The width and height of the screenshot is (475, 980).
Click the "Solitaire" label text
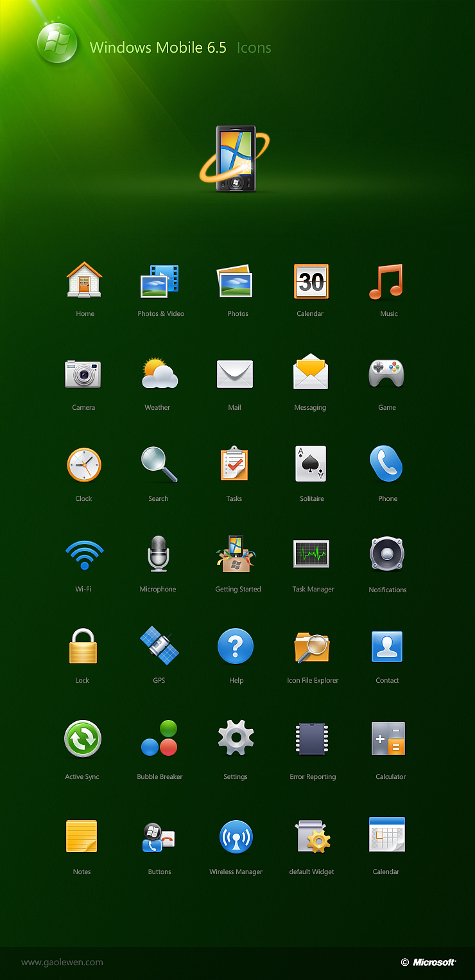click(x=312, y=499)
